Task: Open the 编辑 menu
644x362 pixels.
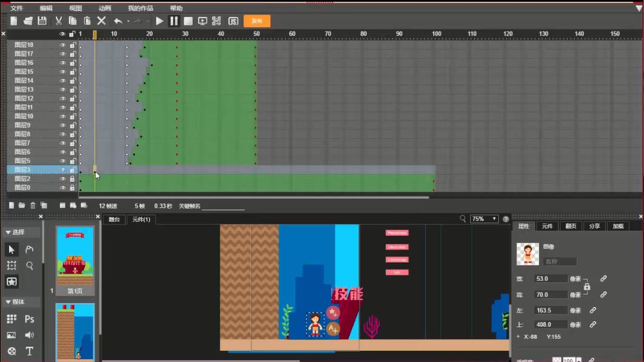Action: tap(46, 8)
